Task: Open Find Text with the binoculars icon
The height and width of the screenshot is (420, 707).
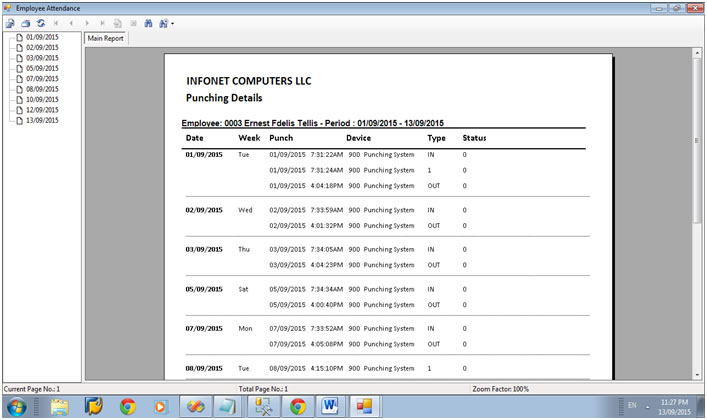Action: 148,23
